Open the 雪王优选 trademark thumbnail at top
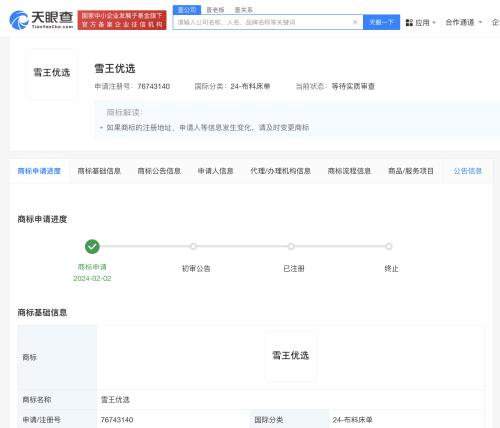Screen dimensions: 500x428 tap(52, 74)
